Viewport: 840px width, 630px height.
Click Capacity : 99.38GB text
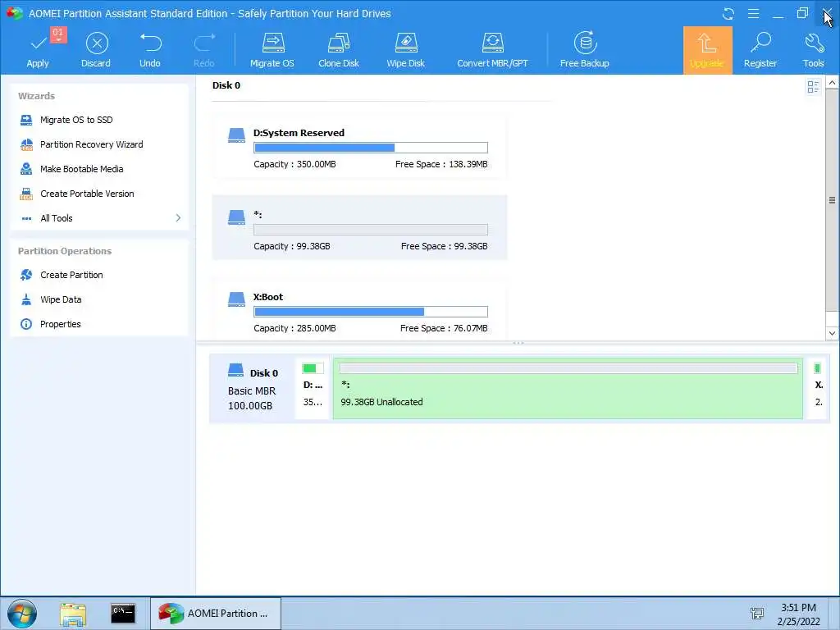click(x=292, y=246)
